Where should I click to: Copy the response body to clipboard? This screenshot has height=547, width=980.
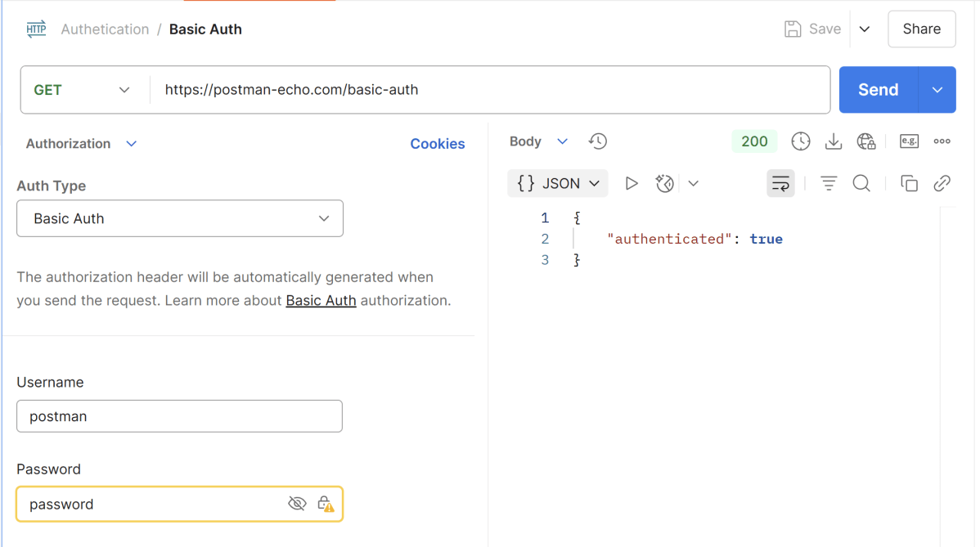[x=909, y=183]
